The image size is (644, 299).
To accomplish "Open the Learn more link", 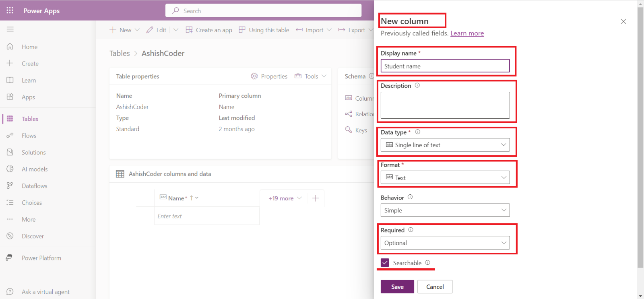I will [467, 33].
